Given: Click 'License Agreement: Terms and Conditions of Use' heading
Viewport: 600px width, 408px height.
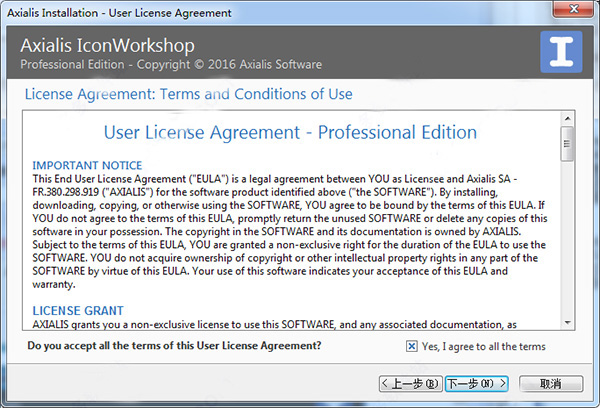Looking at the screenshot, I should 189,94.
